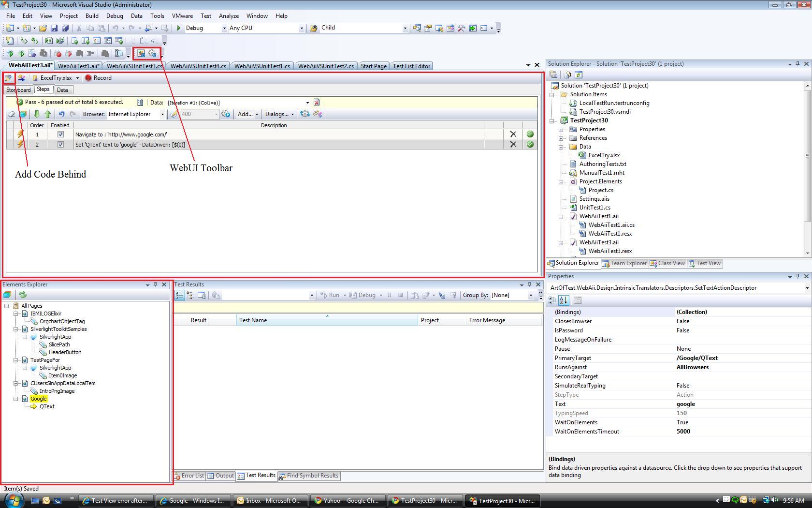This screenshot has width=812, height=508.
Task: Expand the References node
Action: click(x=561, y=138)
